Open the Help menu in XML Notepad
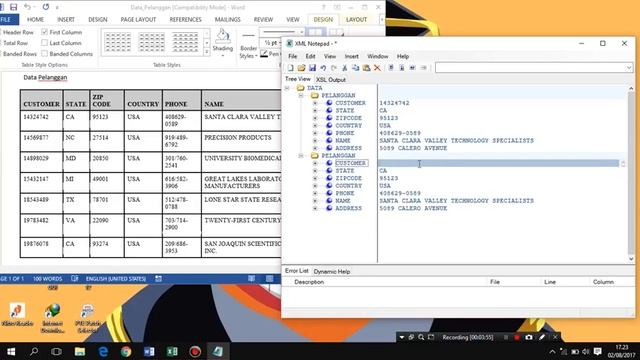 click(403, 56)
